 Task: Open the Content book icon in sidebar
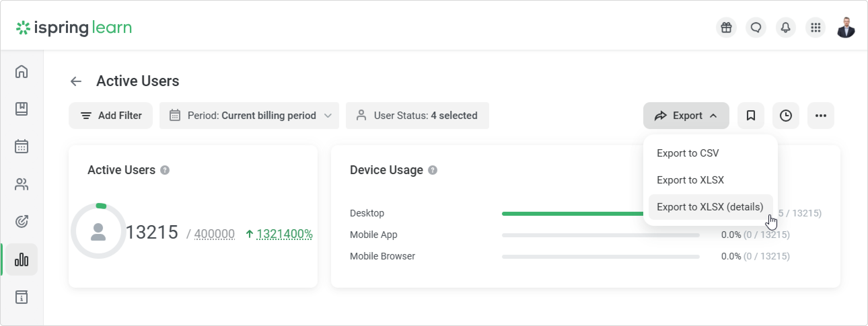(22, 109)
